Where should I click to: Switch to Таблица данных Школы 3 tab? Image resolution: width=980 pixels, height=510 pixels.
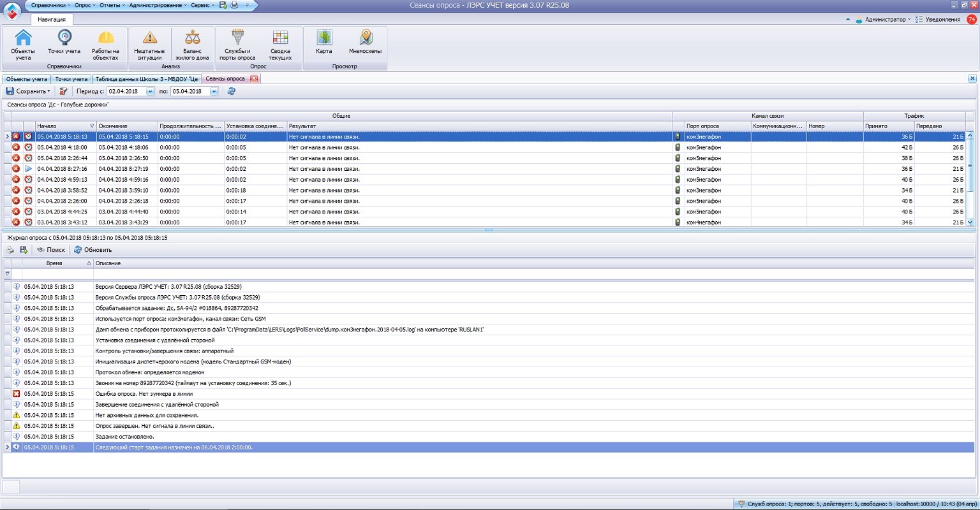tap(147, 79)
